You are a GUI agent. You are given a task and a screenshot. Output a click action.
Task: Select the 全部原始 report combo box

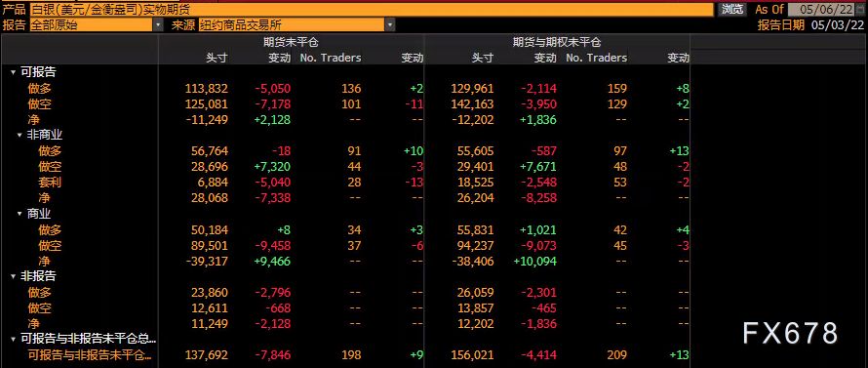[x=92, y=25]
